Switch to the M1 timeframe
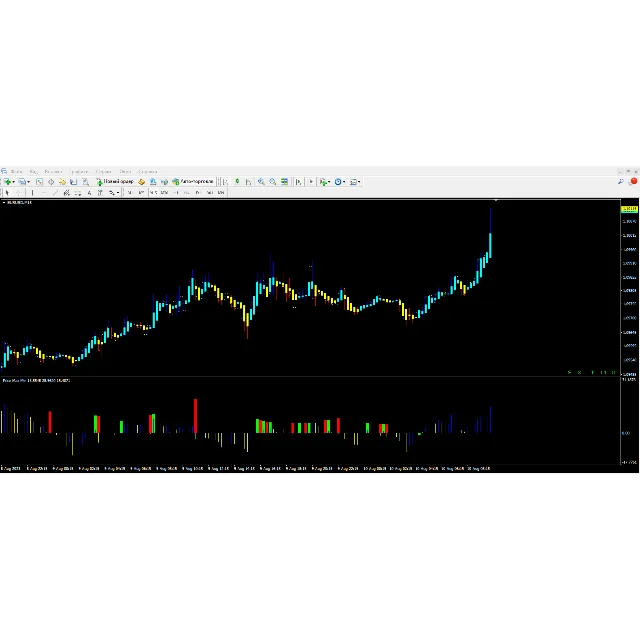Image resolution: width=640 pixels, height=640 pixels. 129,193
